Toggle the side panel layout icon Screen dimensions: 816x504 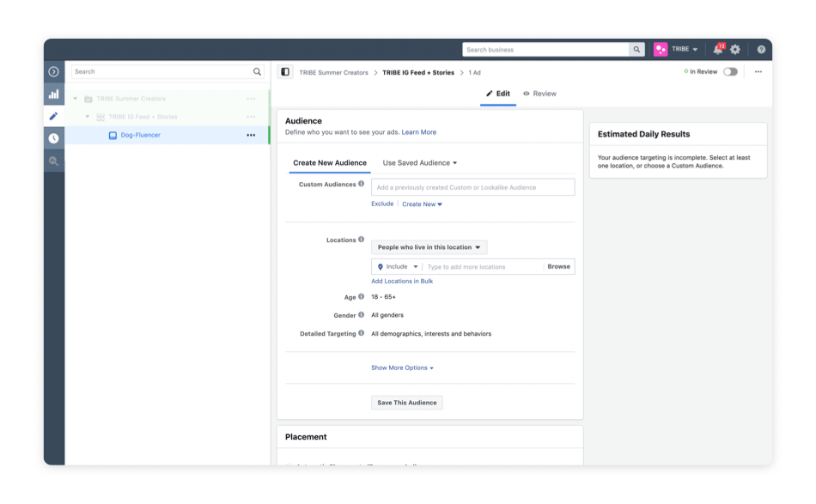285,72
